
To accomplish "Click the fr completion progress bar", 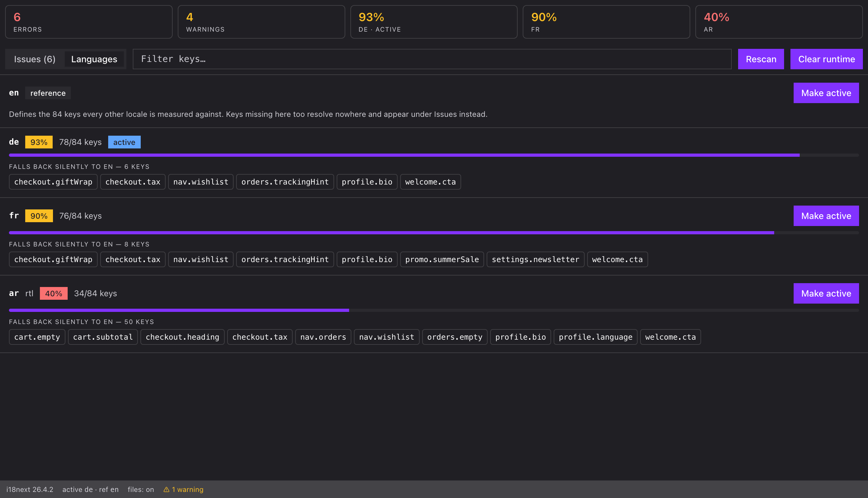I will (x=434, y=233).
